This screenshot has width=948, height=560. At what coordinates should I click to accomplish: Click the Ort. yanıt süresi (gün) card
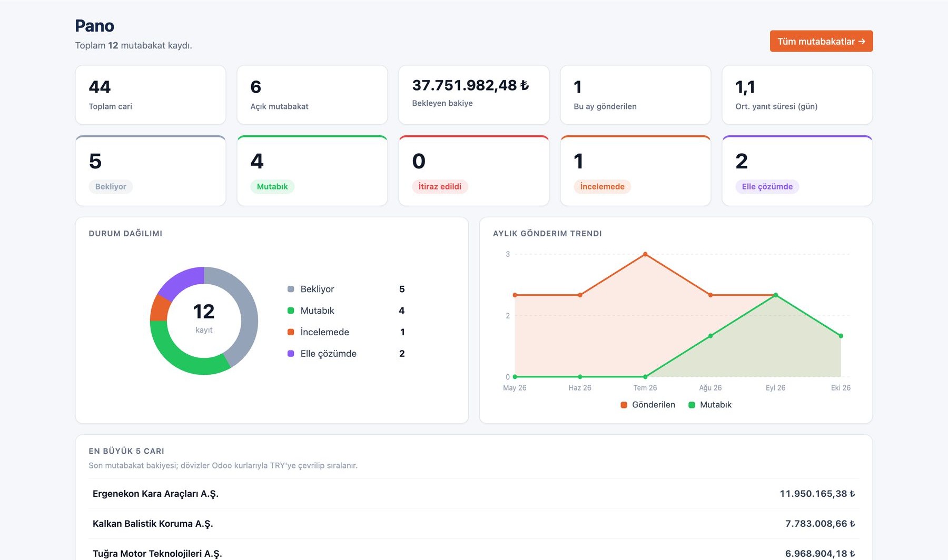click(797, 95)
